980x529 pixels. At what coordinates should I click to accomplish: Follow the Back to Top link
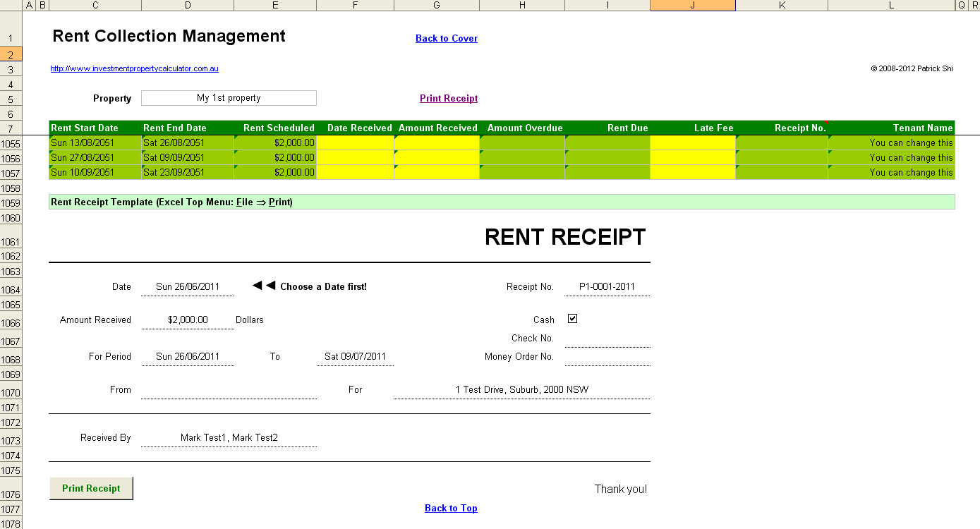tap(451, 509)
